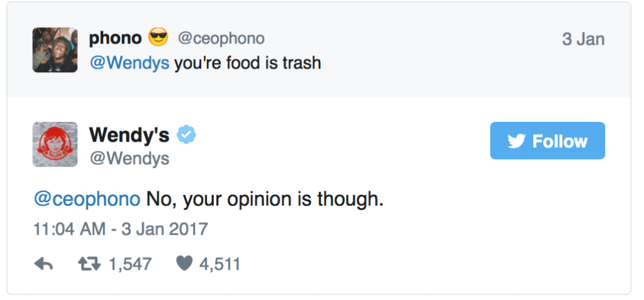Click the text "you're food is trash"
Viewport: 644px width, 300px height.
point(248,63)
